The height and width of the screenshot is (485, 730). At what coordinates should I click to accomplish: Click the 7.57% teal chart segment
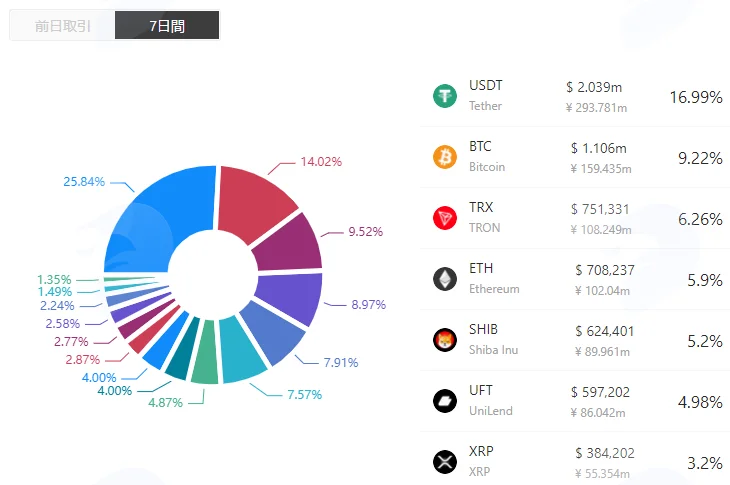[x=241, y=351]
